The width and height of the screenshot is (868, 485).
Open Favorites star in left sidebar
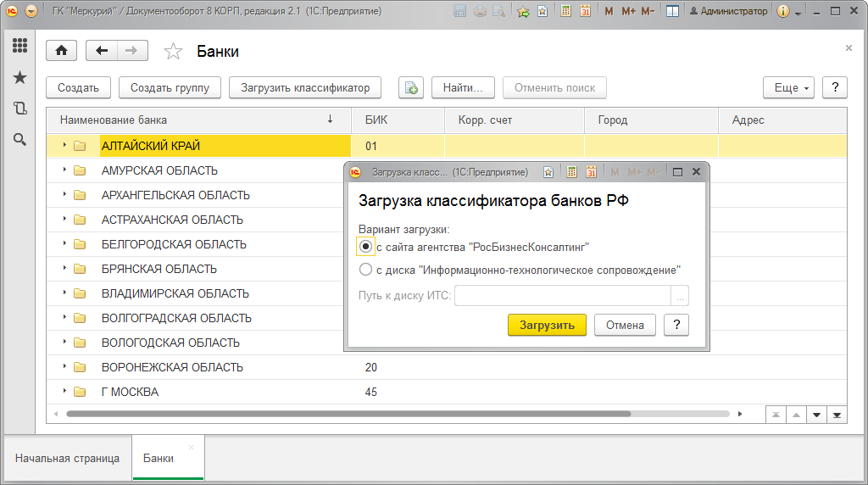pyautogui.click(x=20, y=77)
